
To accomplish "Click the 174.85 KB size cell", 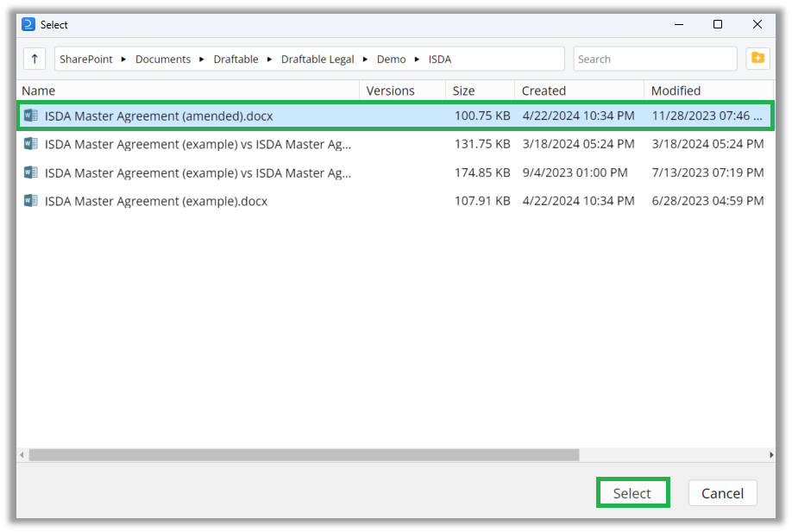I will [482, 172].
